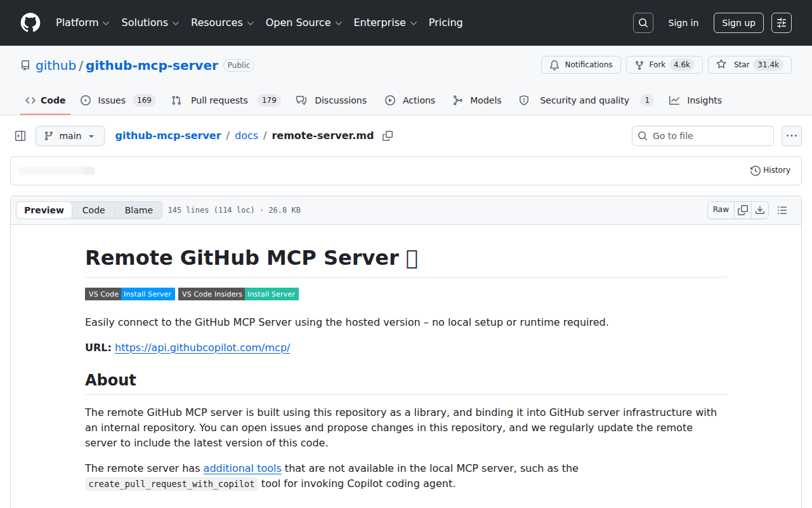
Task: Collapse file tree side panel icon
Action: coord(20,136)
